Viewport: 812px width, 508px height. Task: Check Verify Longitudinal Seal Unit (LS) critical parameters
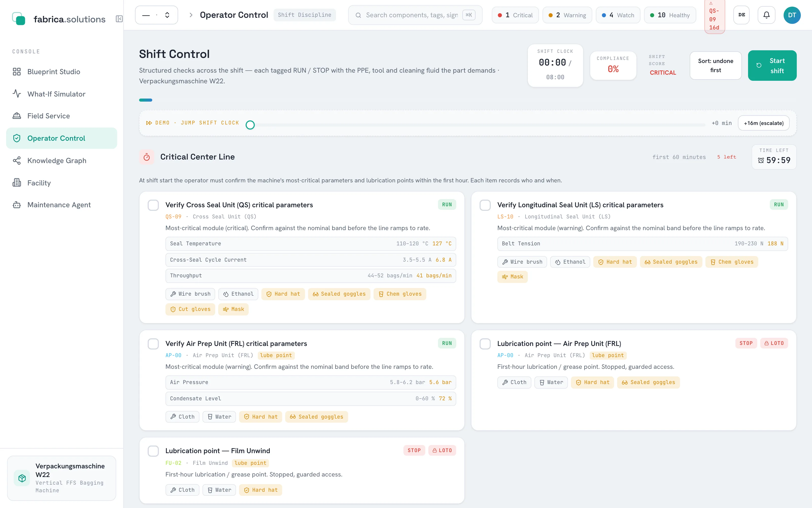(x=485, y=205)
